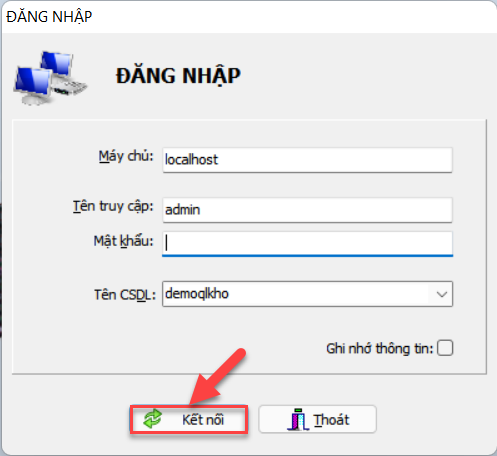Click the green refresh arrows icon
This screenshot has height=456, width=497.
(x=153, y=419)
